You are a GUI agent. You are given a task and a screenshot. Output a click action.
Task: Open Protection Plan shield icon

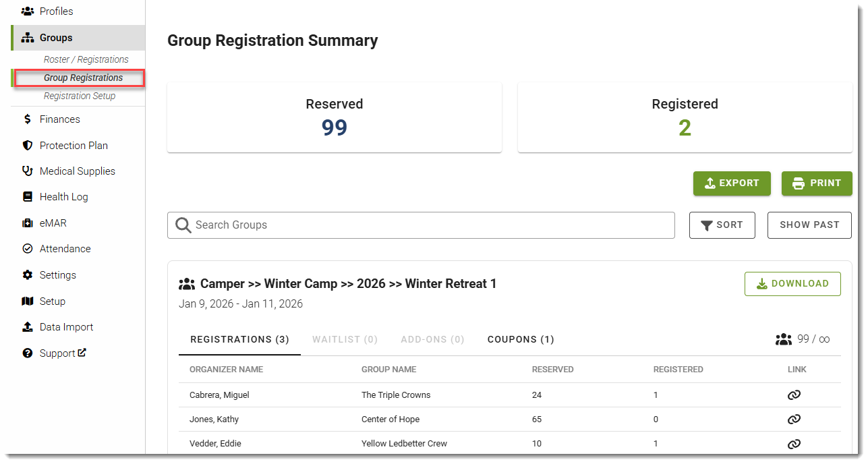click(x=28, y=146)
